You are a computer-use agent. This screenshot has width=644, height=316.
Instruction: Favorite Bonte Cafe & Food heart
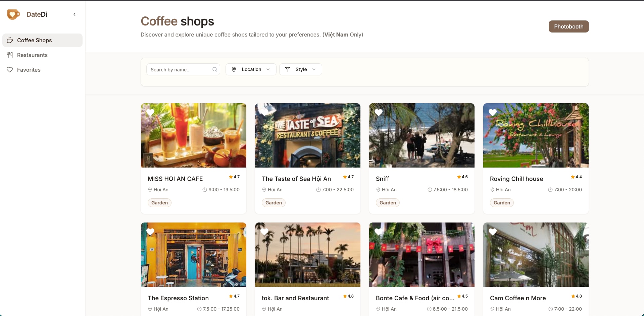coord(379,232)
